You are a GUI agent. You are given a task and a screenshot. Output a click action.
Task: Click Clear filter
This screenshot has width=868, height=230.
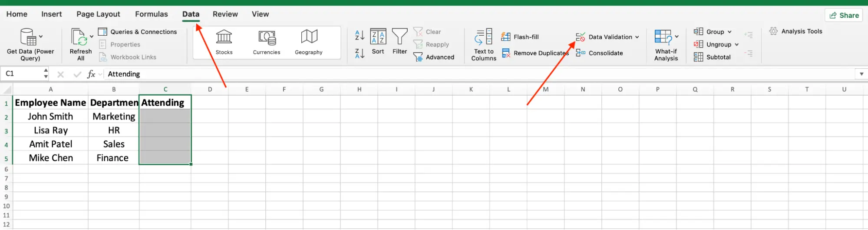point(427,32)
